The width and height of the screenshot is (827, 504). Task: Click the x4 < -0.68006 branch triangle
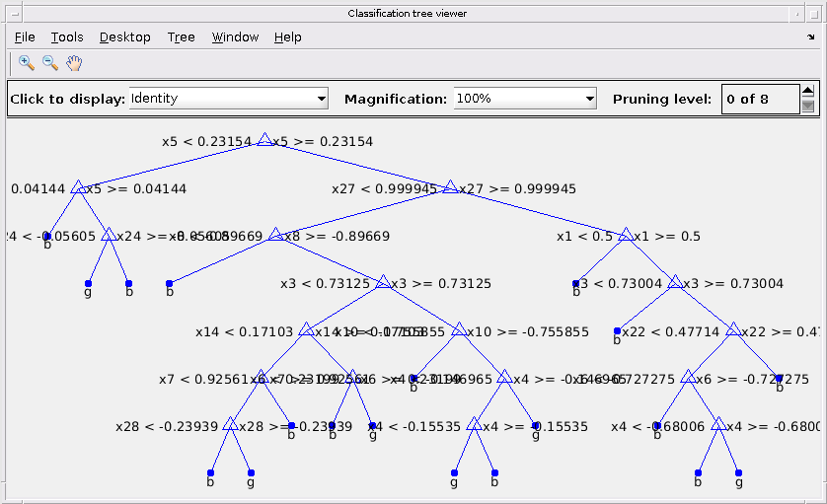pos(718,424)
